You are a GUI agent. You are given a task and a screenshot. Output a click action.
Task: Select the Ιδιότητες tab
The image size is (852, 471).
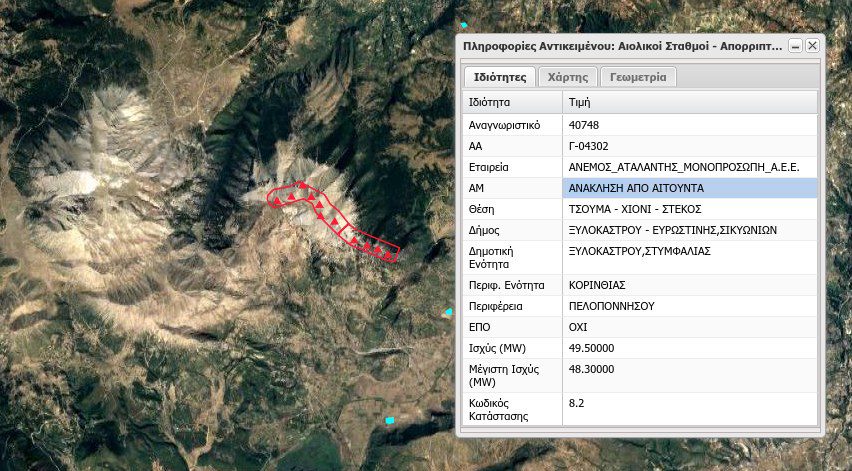tap(499, 77)
